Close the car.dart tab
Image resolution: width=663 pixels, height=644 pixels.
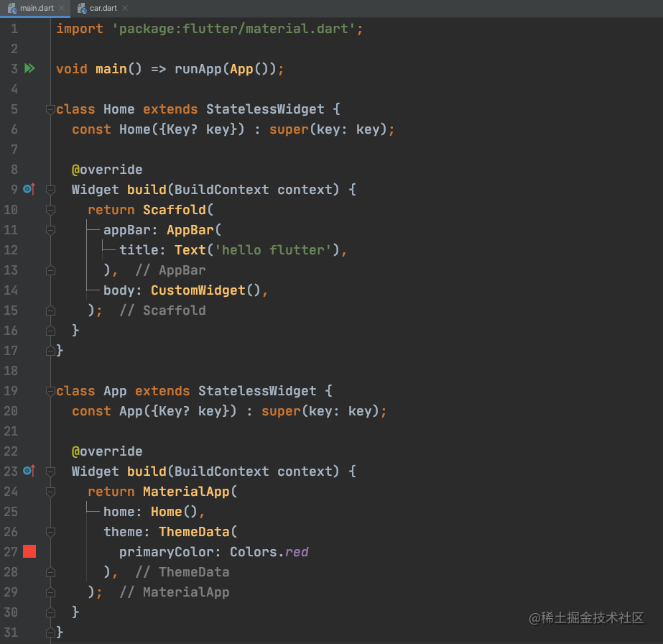pos(125,8)
